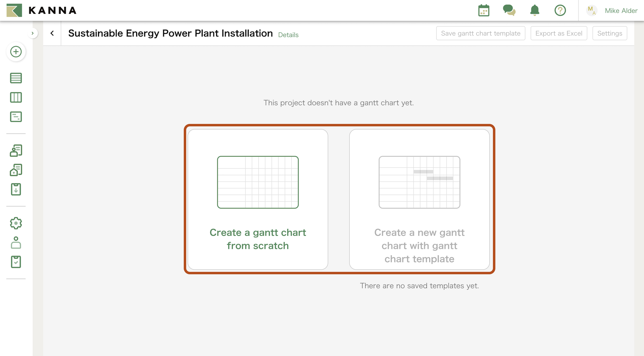This screenshot has height=356, width=644.
Task: Open the task checklist icon at sidebar bottom
Action: [x=16, y=262]
